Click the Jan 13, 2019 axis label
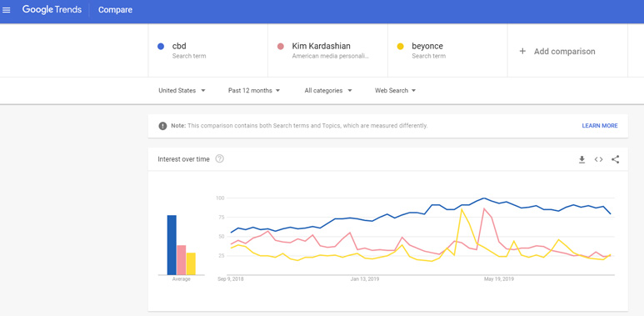644x316 pixels. click(x=365, y=279)
